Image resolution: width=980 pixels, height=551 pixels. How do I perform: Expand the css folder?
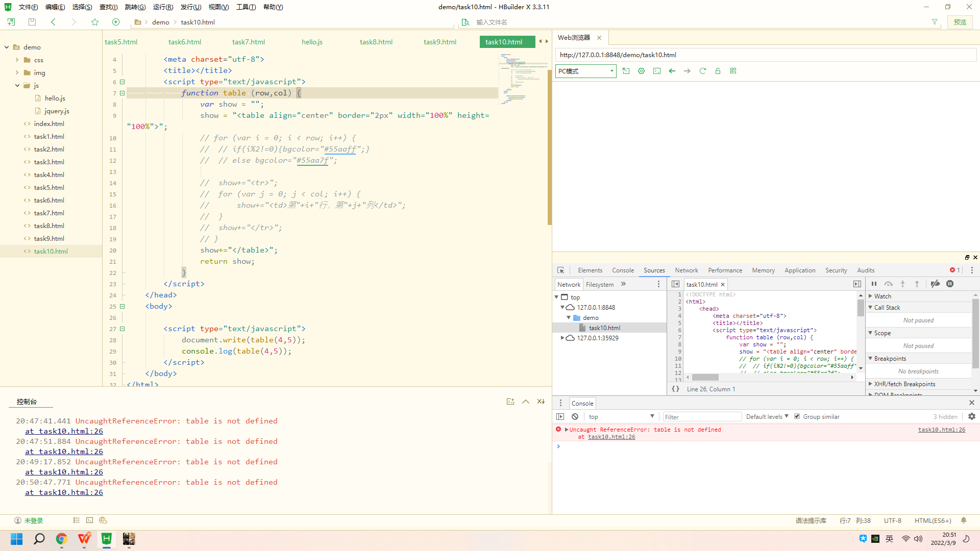[17, 60]
